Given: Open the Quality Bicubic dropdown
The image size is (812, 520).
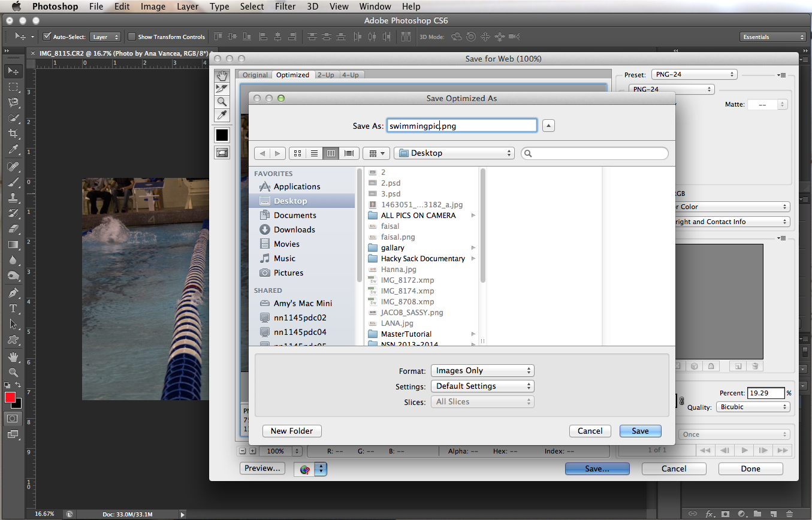Looking at the screenshot, I should pyautogui.click(x=753, y=407).
